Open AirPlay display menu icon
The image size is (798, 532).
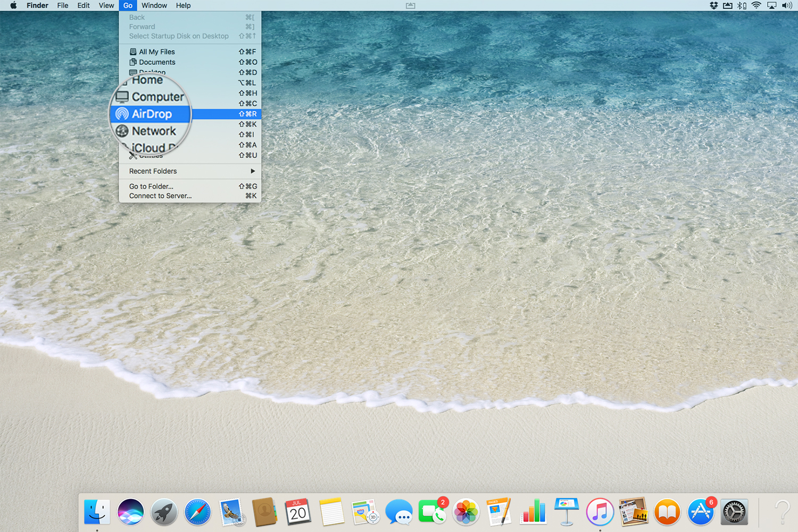[771, 5]
